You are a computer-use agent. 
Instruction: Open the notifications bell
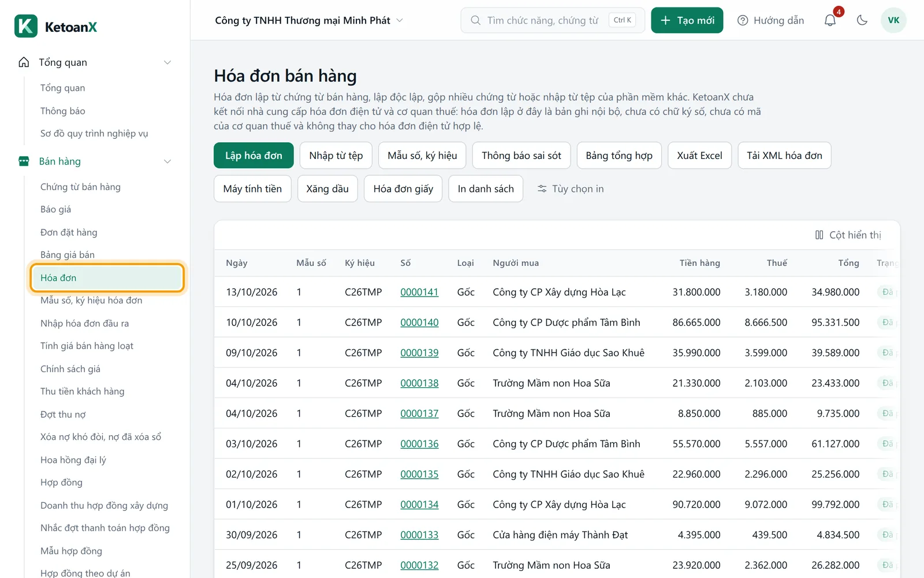tap(830, 20)
